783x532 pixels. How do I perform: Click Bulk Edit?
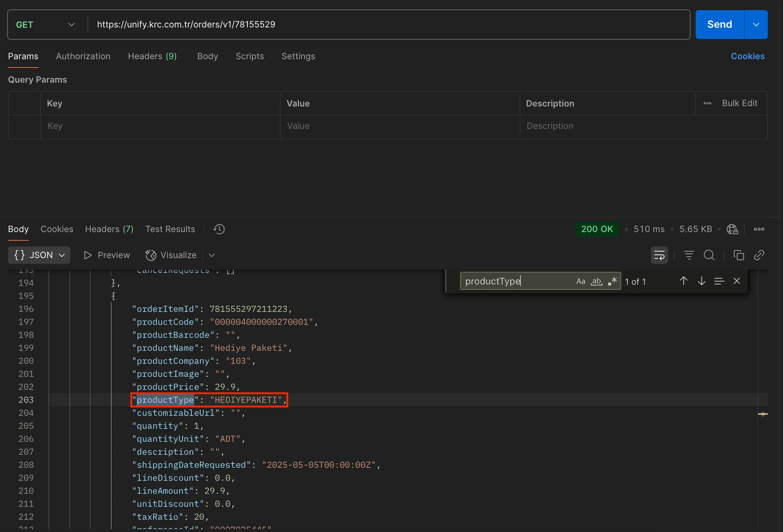coord(739,103)
